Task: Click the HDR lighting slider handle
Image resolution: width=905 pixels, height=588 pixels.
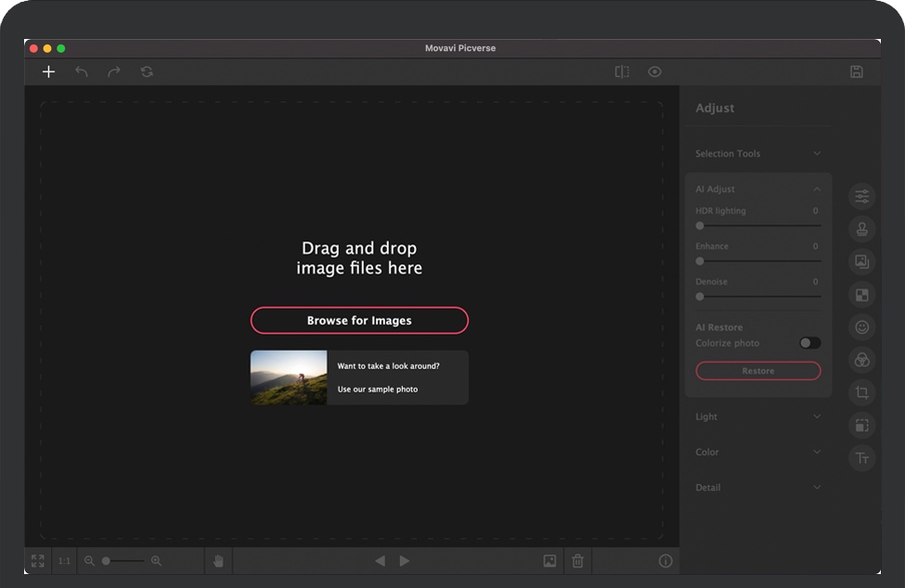Action: pos(700,225)
